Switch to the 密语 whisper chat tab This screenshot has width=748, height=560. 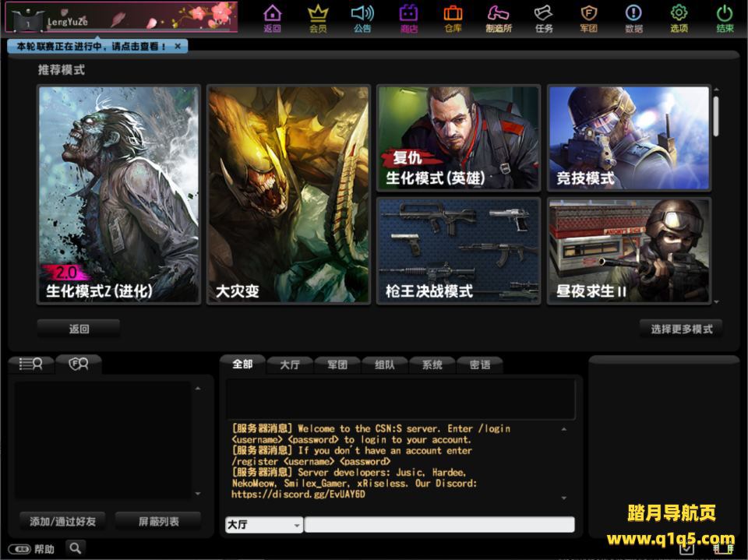(480, 365)
